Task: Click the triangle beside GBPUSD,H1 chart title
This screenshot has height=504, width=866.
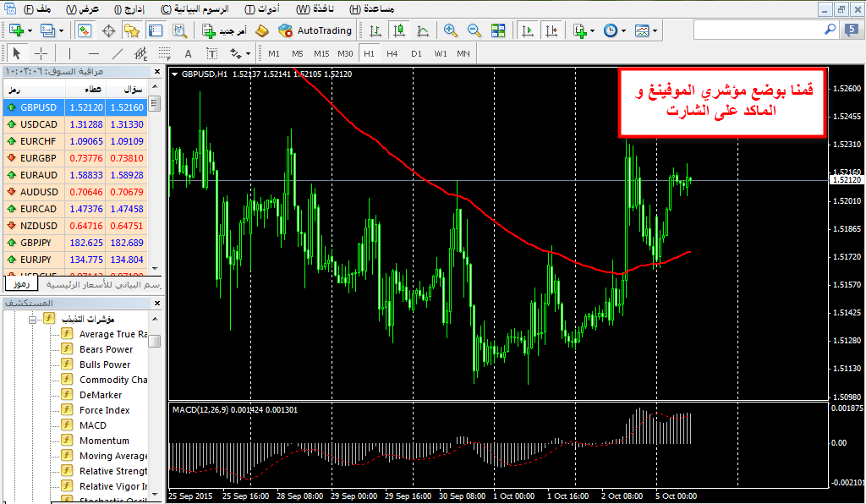Action: pos(175,74)
